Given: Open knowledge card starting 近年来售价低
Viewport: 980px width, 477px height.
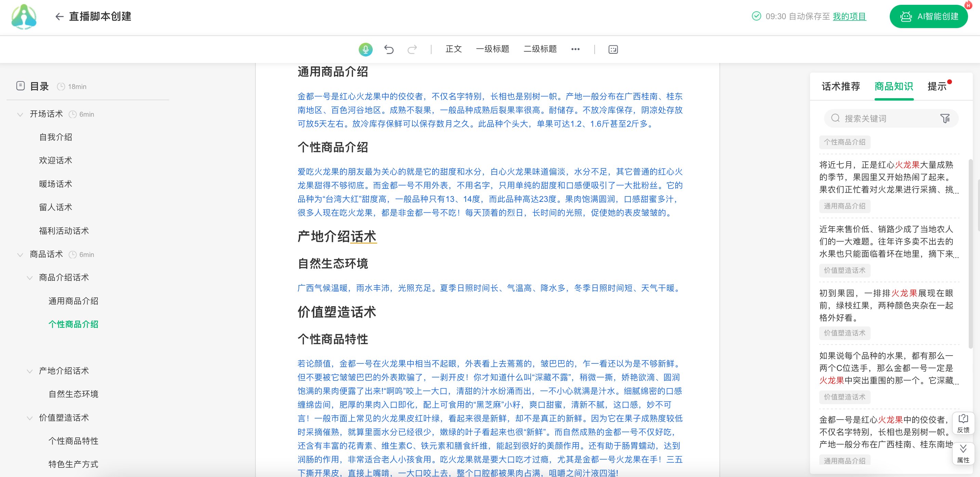Looking at the screenshot, I should (x=889, y=241).
